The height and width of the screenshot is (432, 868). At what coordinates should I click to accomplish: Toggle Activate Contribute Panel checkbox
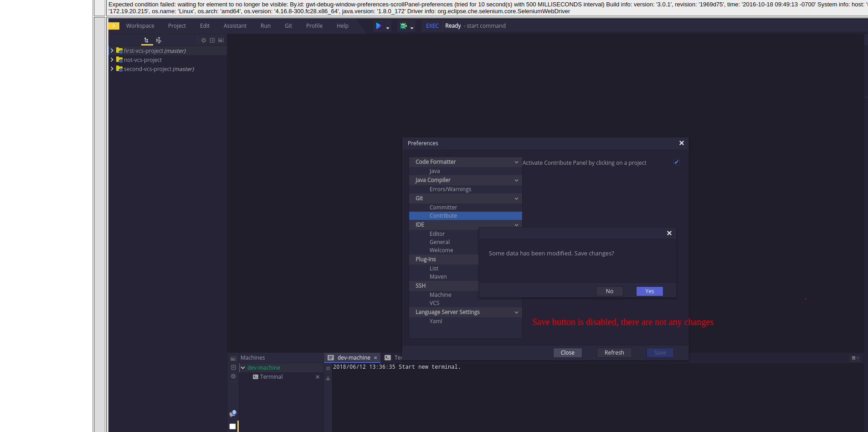click(676, 162)
